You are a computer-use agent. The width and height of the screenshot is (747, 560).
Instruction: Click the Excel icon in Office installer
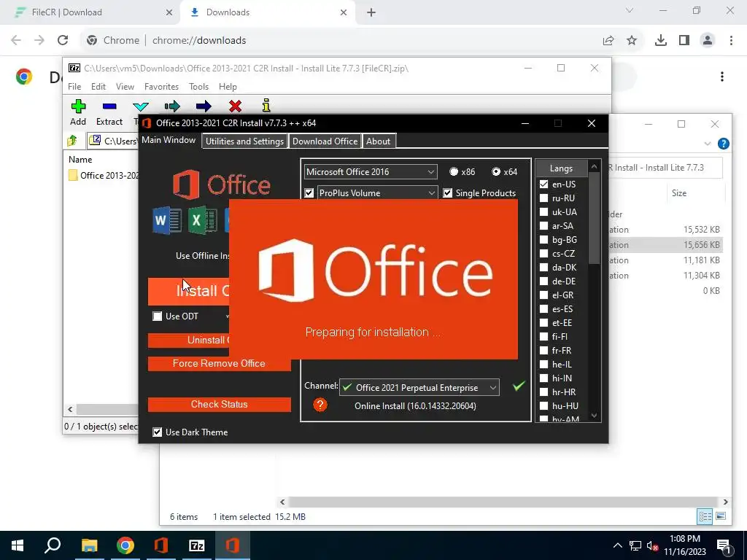202,220
